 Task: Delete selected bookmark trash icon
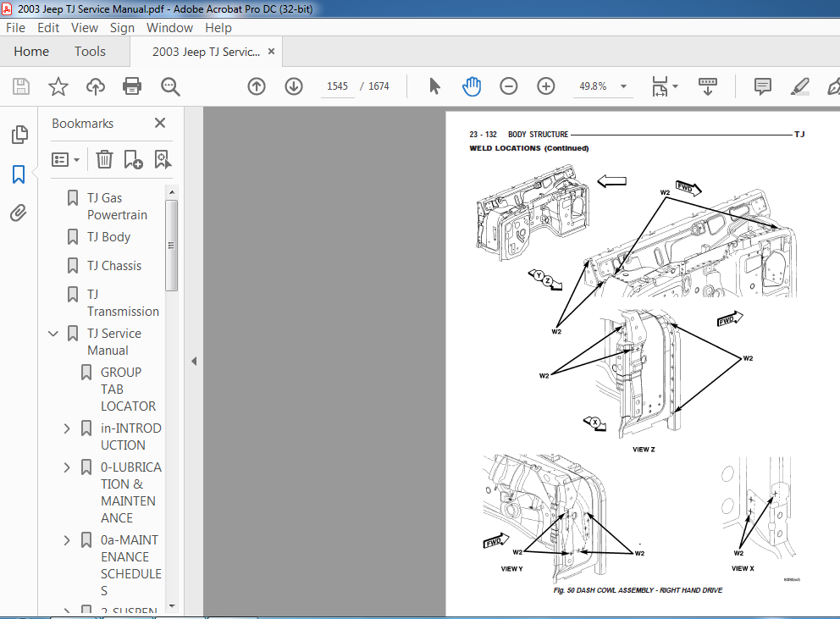[104, 159]
